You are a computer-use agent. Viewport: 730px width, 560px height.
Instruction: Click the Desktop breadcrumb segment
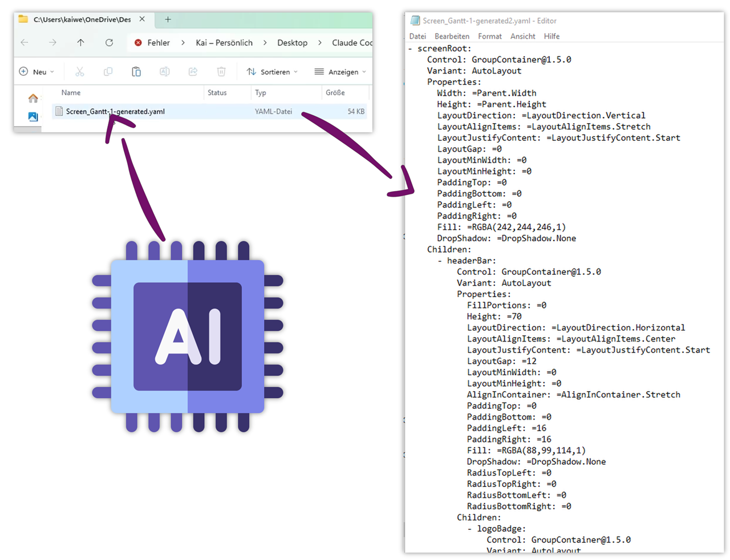click(x=292, y=43)
